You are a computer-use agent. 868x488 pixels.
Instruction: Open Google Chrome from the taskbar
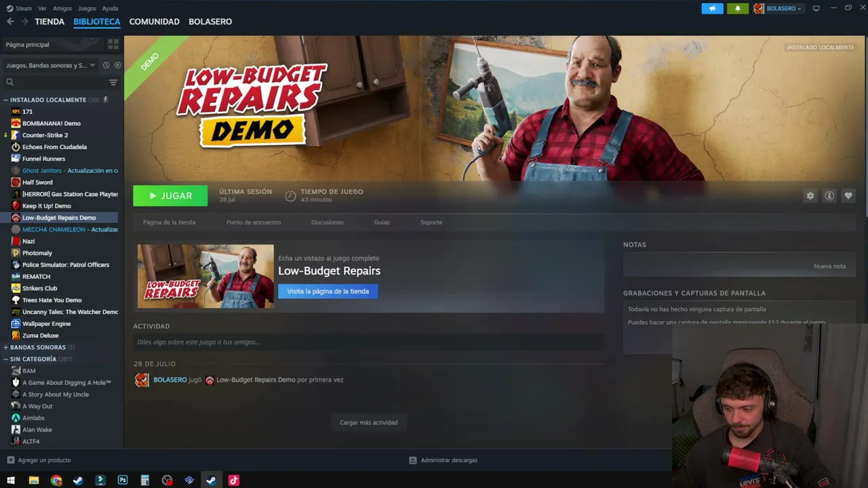coord(56,481)
